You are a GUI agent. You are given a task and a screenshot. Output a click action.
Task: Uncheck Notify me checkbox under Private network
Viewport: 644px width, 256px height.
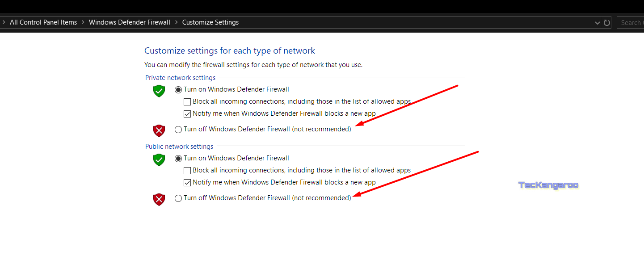[187, 114]
